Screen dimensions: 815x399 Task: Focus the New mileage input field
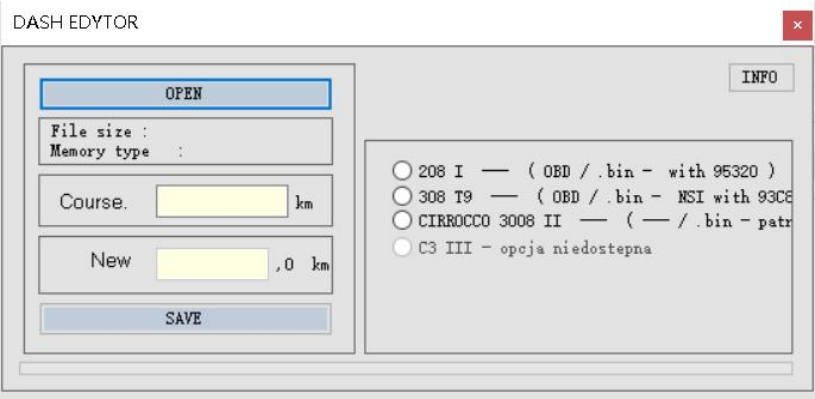pos(212,264)
